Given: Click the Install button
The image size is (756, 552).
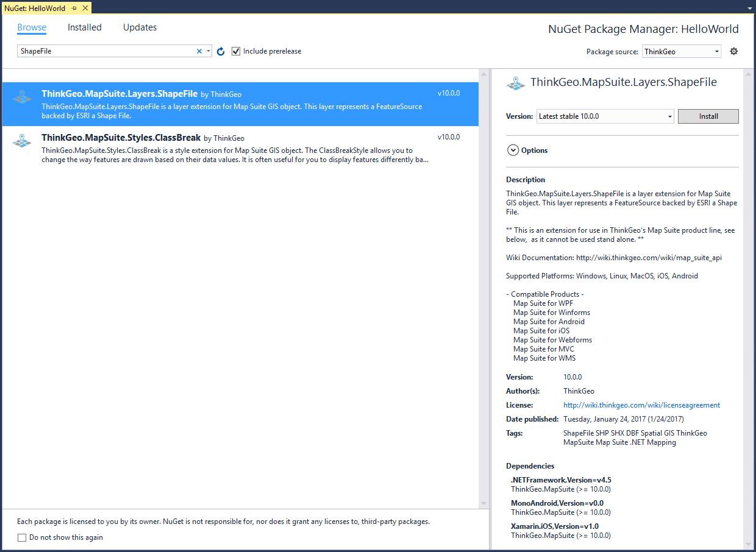Looking at the screenshot, I should click(x=708, y=116).
